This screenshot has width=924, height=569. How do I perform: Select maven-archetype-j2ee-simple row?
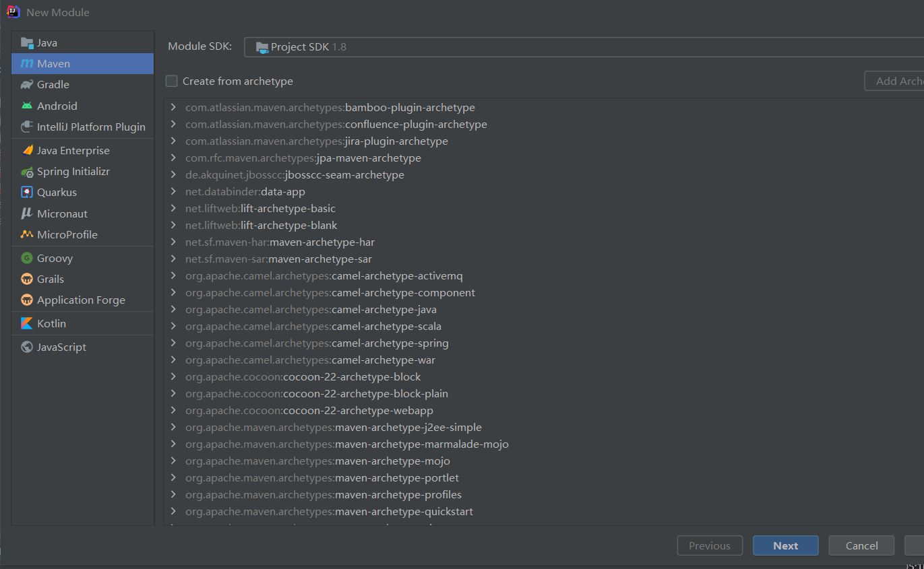544,427
